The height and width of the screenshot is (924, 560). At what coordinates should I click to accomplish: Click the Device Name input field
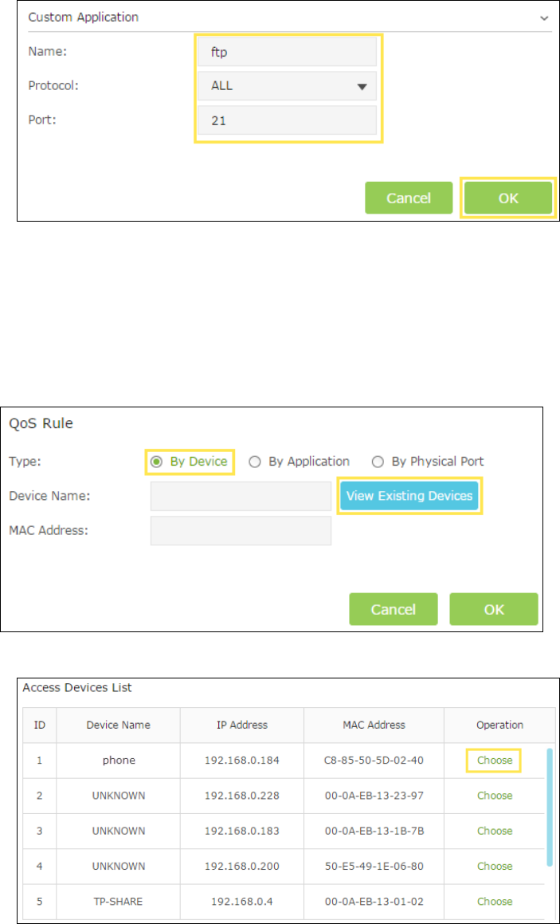click(241, 496)
